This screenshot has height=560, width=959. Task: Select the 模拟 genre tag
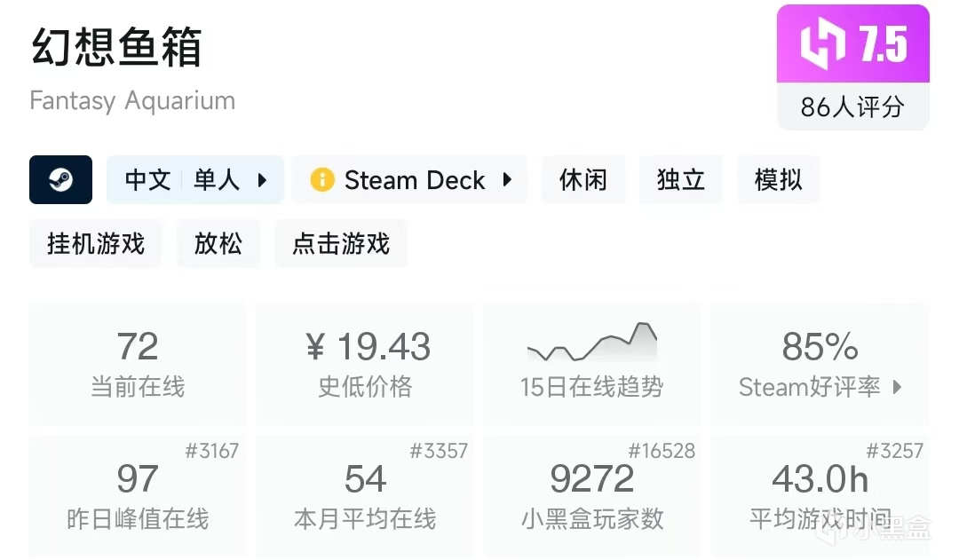[x=779, y=180]
